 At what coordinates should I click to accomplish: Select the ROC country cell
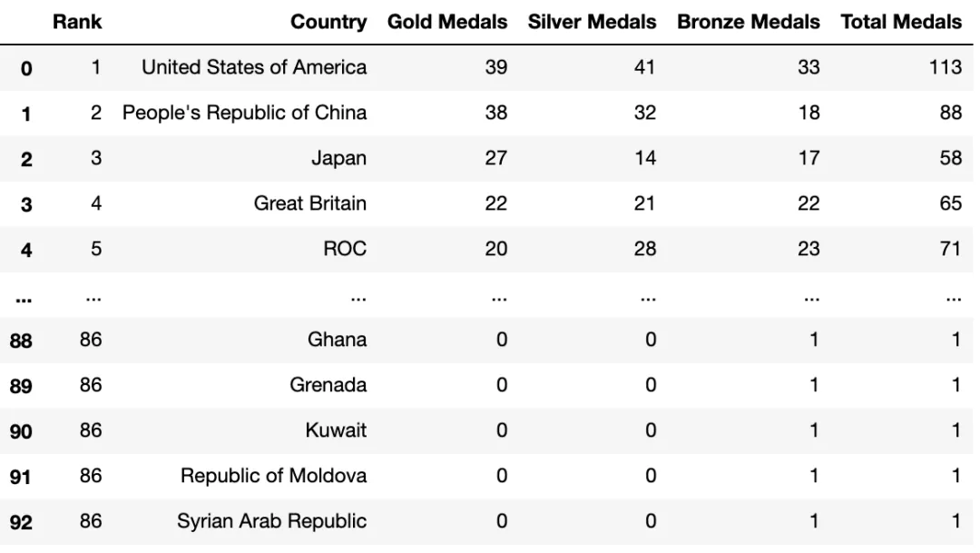(345, 249)
